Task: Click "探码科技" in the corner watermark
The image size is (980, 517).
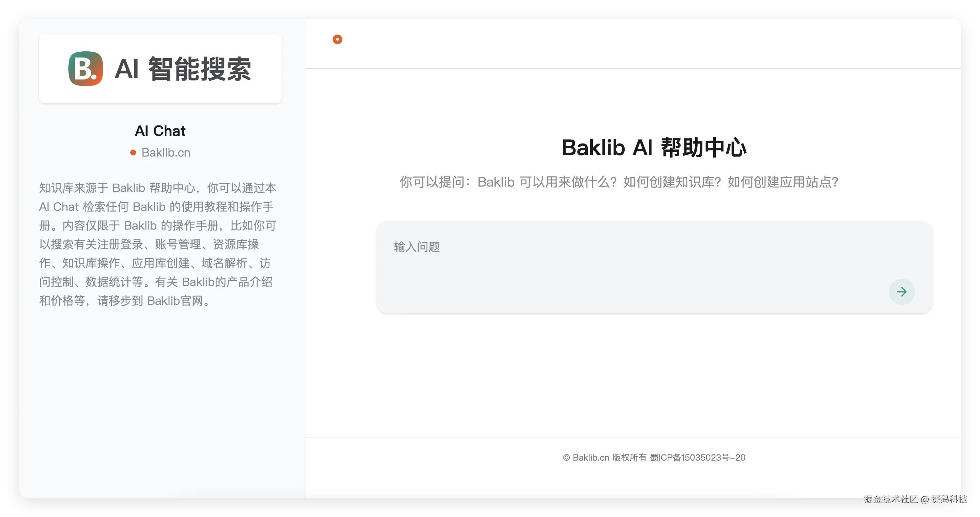Action: [x=949, y=499]
